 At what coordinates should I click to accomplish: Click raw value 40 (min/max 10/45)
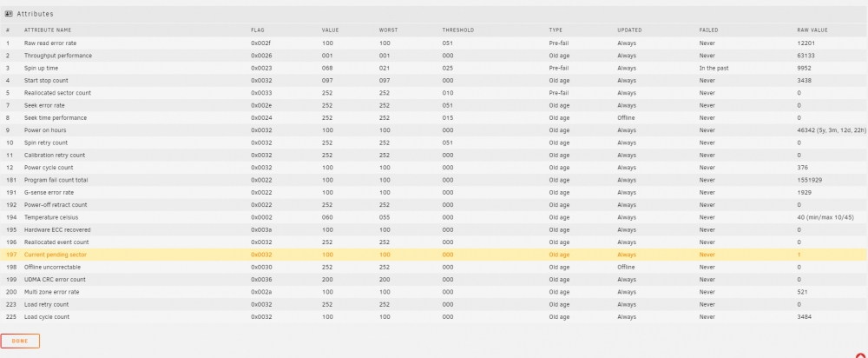[x=825, y=217]
